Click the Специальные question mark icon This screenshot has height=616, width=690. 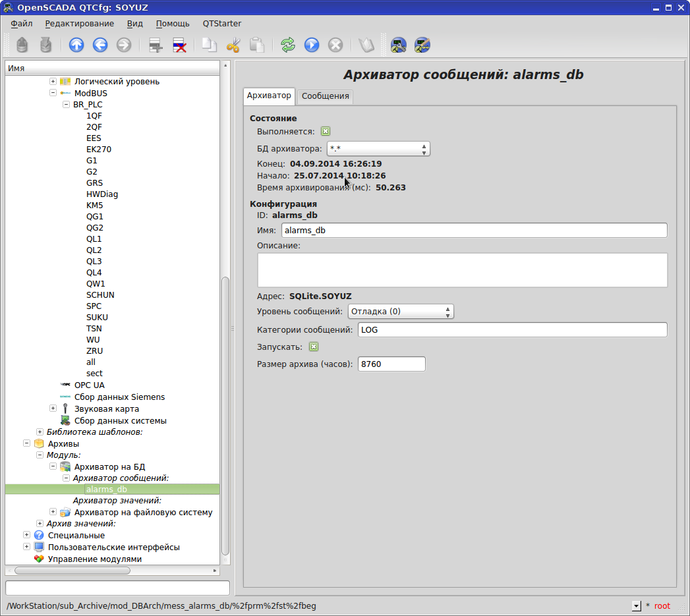pyautogui.click(x=39, y=535)
